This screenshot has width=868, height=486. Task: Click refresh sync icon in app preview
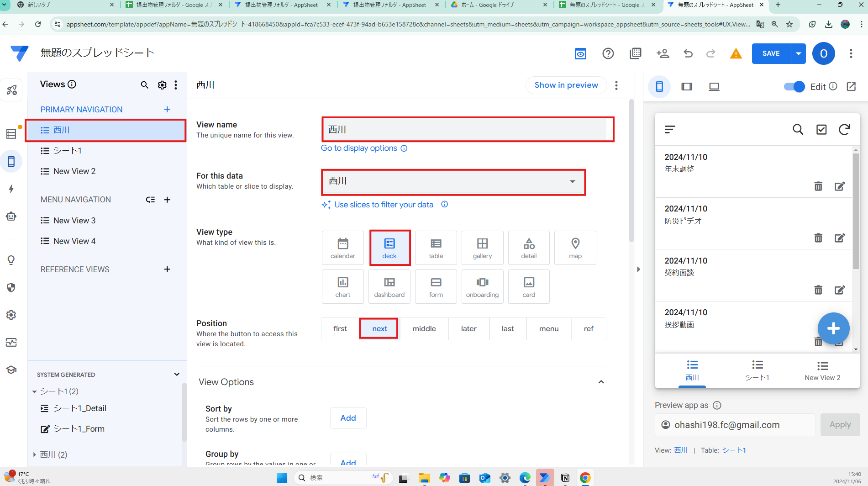click(x=844, y=129)
